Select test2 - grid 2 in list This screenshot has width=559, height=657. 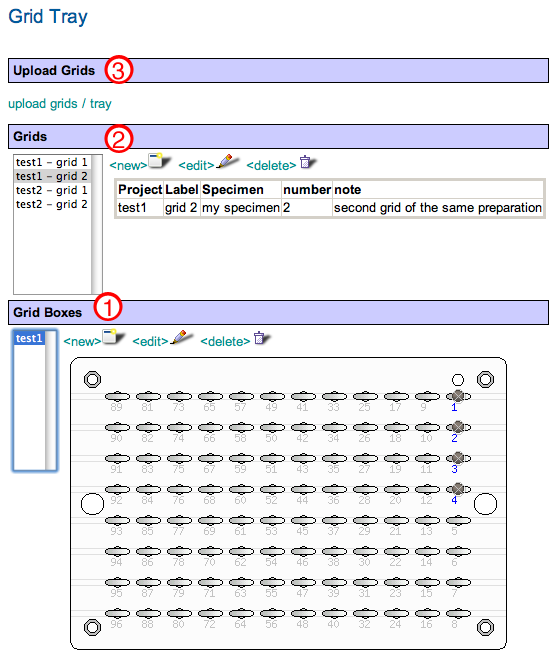click(52, 204)
